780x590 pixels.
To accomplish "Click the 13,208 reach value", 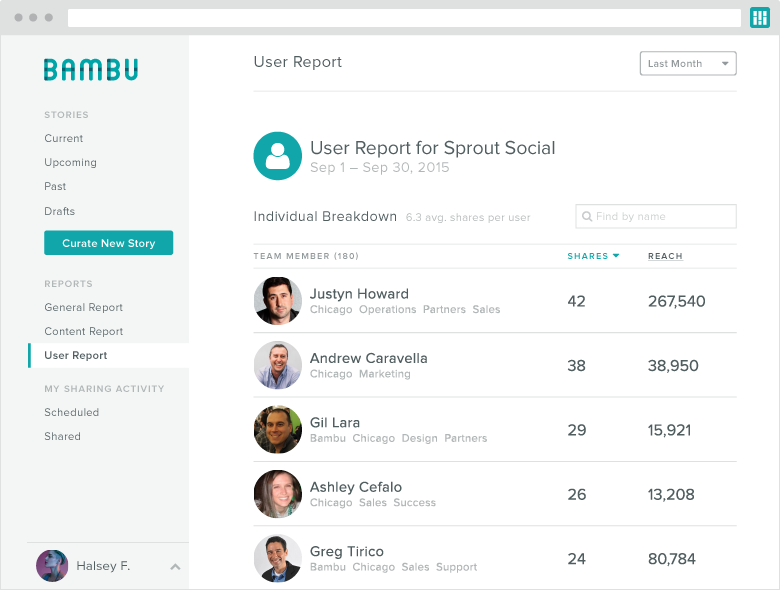I will pyautogui.click(x=671, y=494).
